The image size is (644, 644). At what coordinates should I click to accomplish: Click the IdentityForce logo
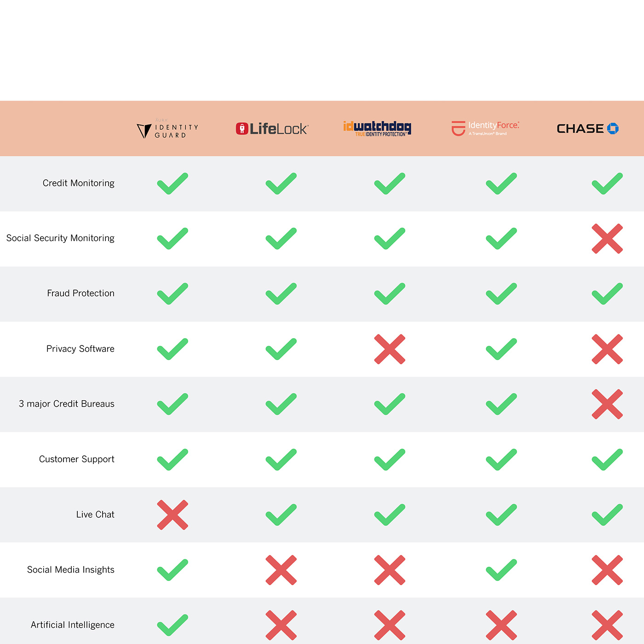[485, 128]
